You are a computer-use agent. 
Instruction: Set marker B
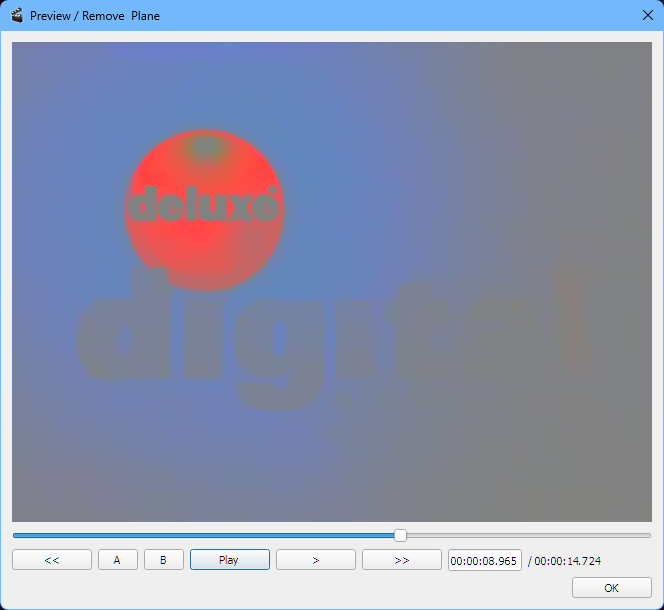[x=163, y=560]
